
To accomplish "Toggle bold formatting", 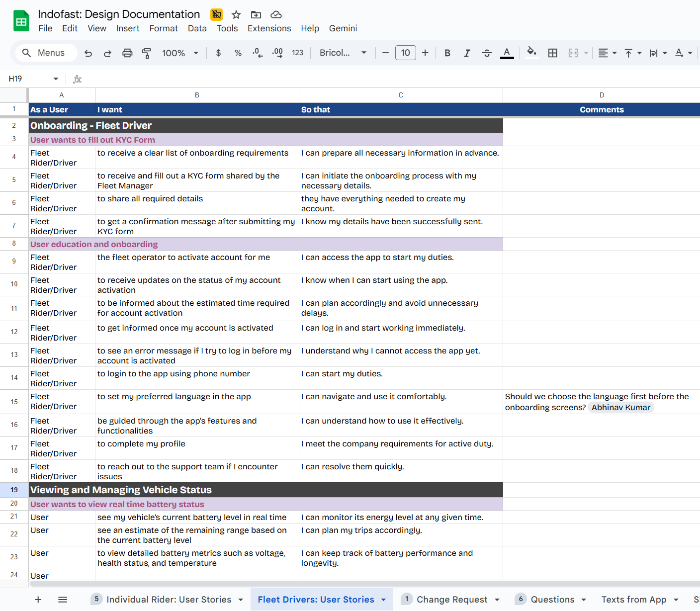I will tap(447, 53).
